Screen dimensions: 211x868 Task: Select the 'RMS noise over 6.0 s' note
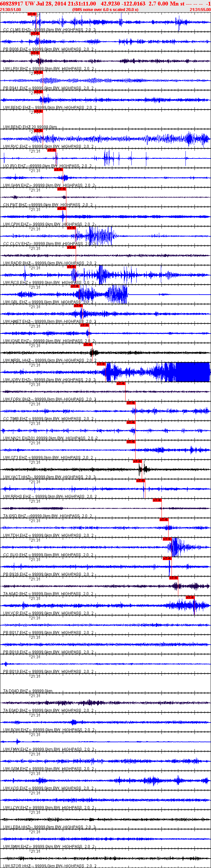click(105, 10)
